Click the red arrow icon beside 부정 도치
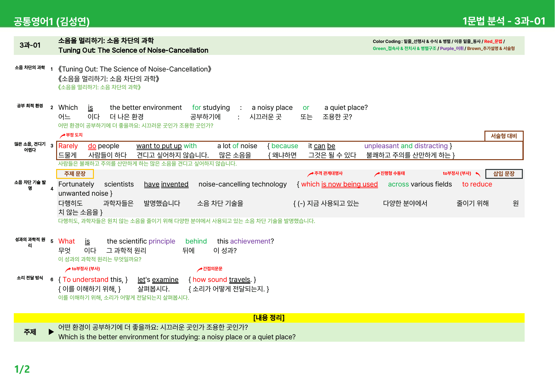Screen dimensions: 555x392 [62, 135]
